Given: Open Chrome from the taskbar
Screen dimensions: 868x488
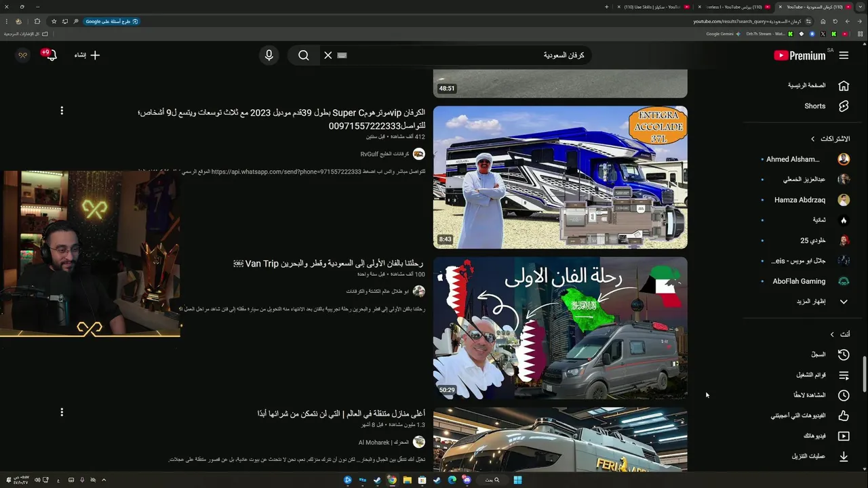Looking at the screenshot, I should pos(392,480).
